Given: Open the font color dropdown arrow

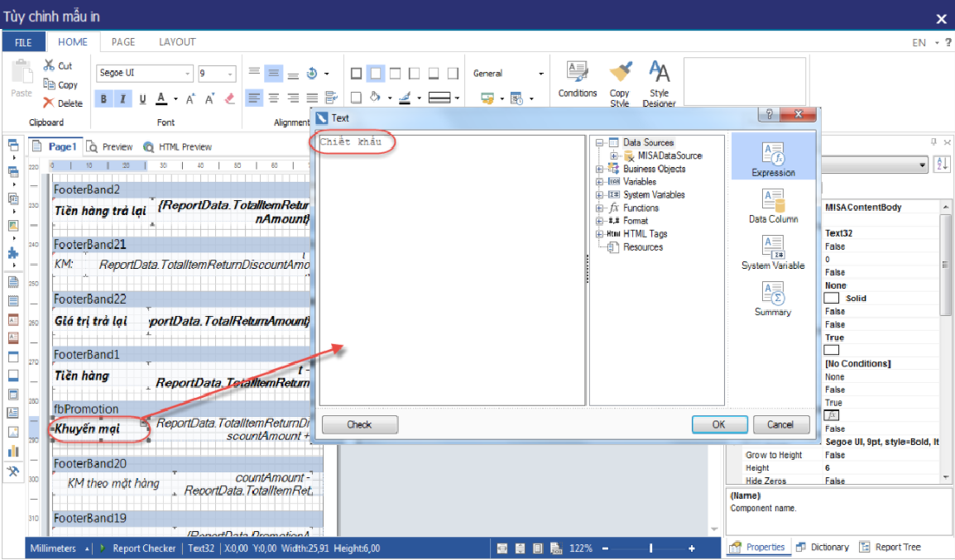Looking at the screenshot, I should coord(175,98).
